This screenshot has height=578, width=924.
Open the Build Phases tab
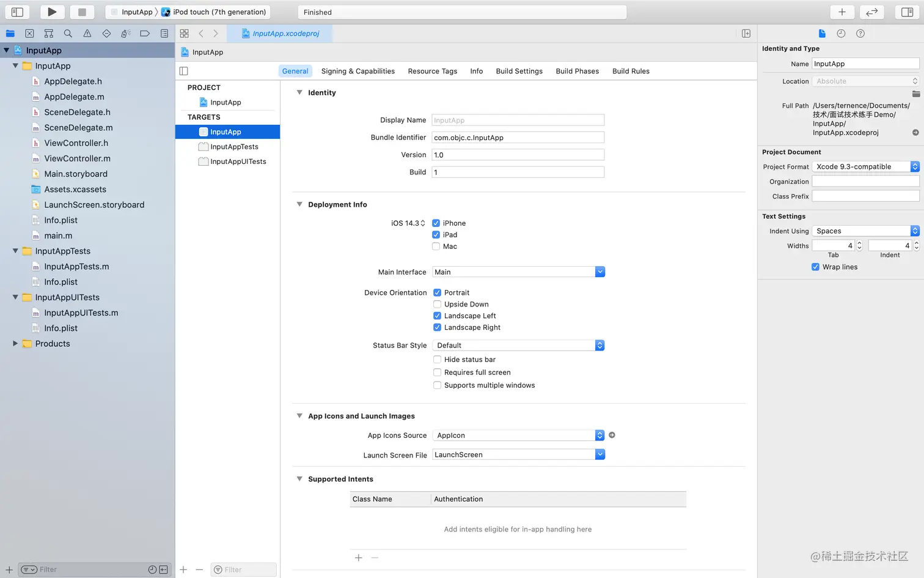[x=577, y=71]
